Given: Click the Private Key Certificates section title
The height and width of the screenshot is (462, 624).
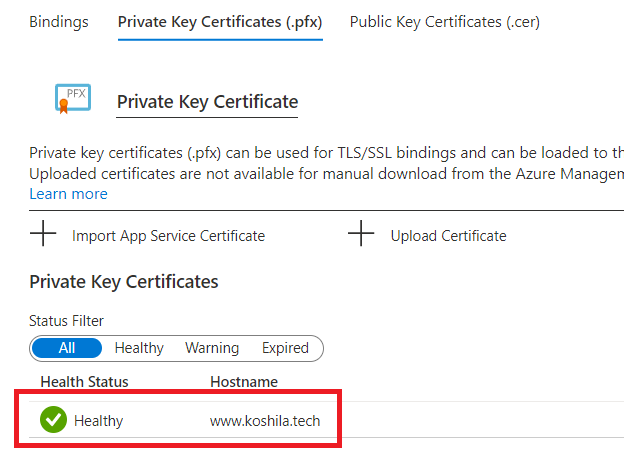Looking at the screenshot, I should coord(124,282).
